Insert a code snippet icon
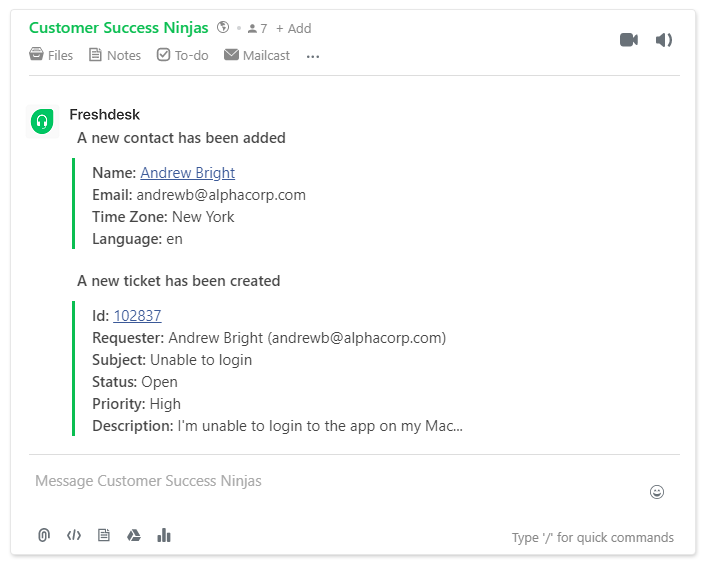 tap(74, 535)
